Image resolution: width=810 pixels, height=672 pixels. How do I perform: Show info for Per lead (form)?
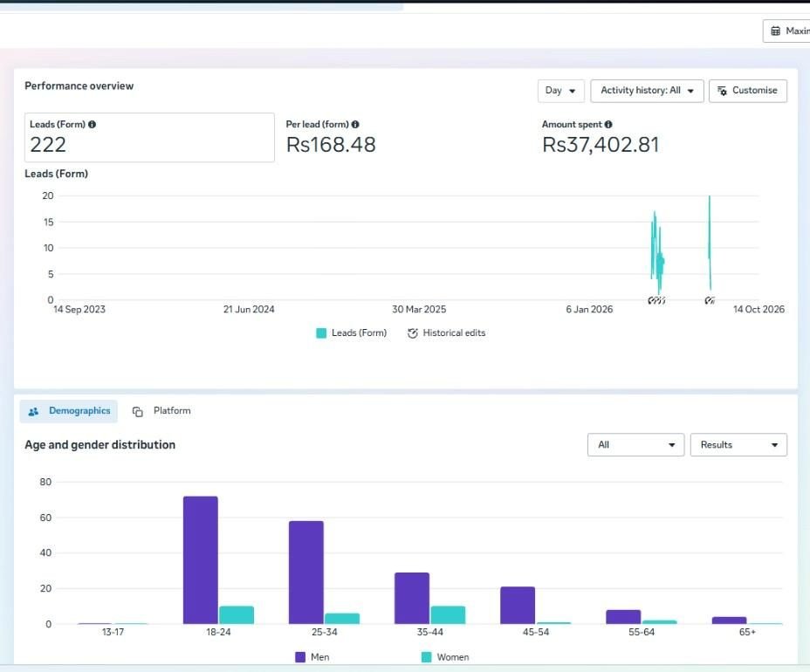pyautogui.click(x=355, y=125)
